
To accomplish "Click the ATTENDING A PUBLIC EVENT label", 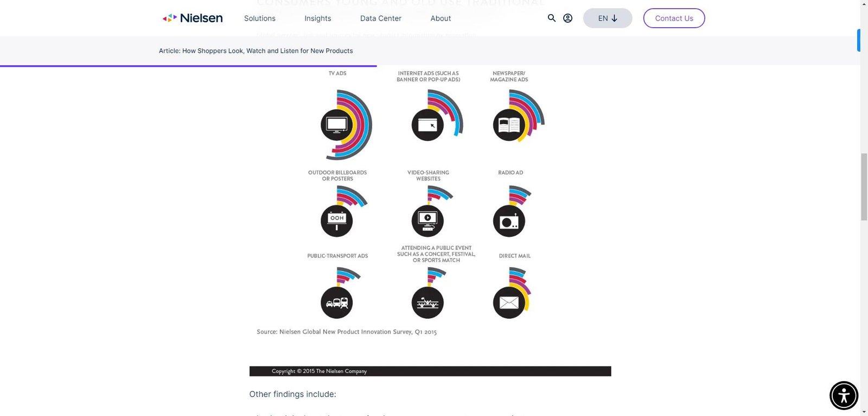I will pyautogui.click(x=436, y=254).
